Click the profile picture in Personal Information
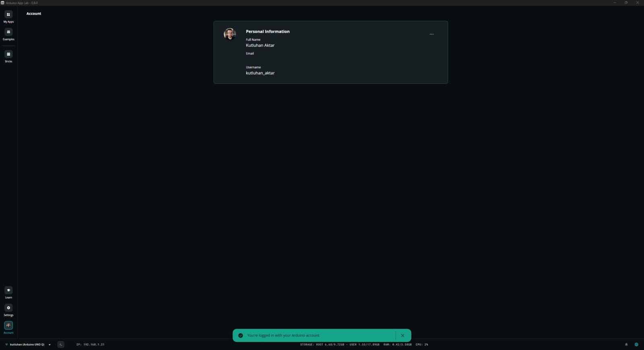Image resolution: width=644 pixels, height=350 pixels. click(230, 34)
